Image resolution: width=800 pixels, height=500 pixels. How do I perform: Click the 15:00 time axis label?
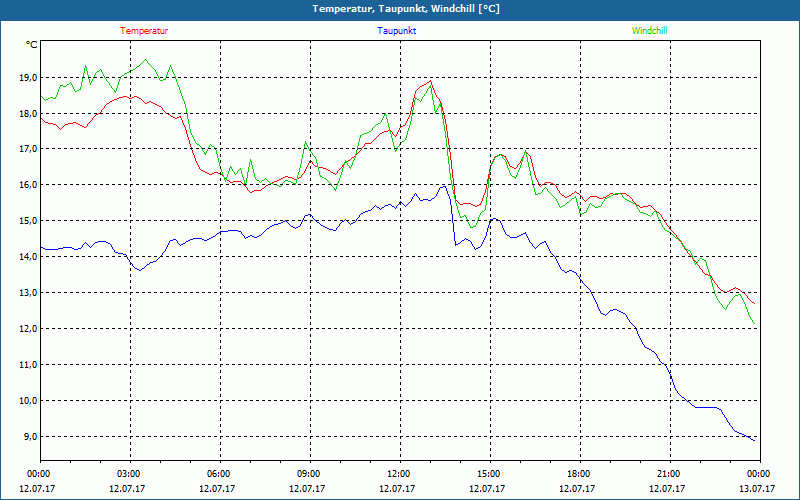point(487,474)
